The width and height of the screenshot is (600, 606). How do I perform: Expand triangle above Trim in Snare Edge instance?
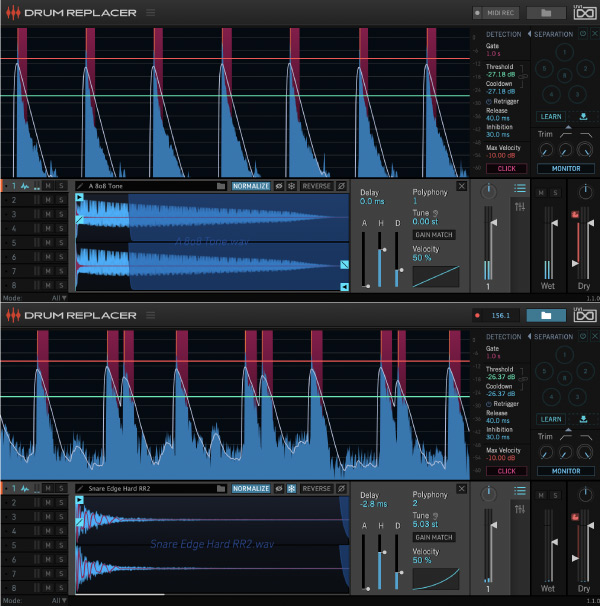point(568,430)
